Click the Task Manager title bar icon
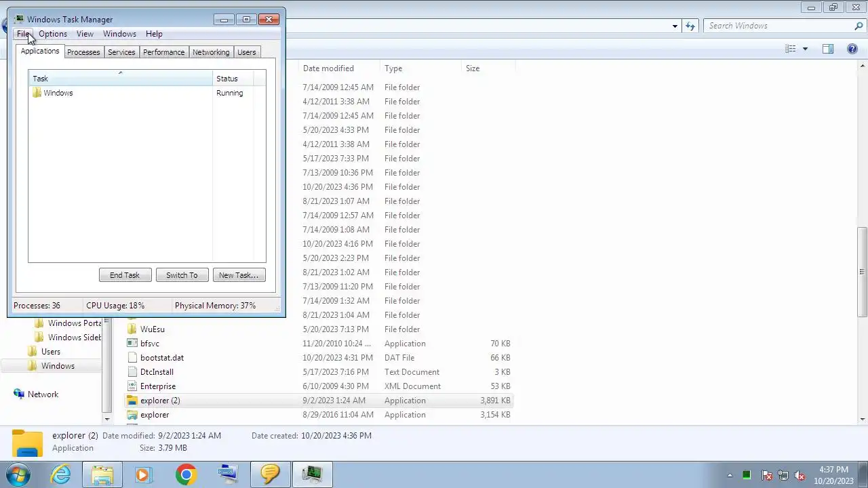The height and width of the screenshot is (488, 868). 19,19
